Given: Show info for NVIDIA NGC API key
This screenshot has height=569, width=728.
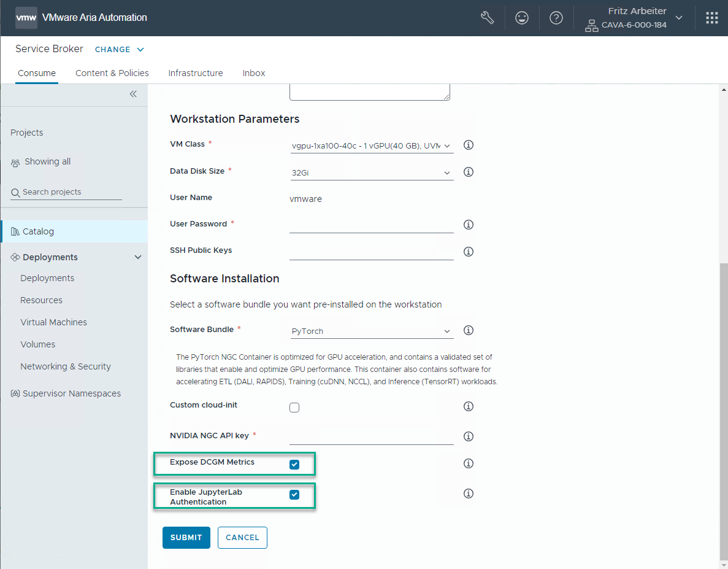Looking at the screenshot, I should [x=469, y=436].
